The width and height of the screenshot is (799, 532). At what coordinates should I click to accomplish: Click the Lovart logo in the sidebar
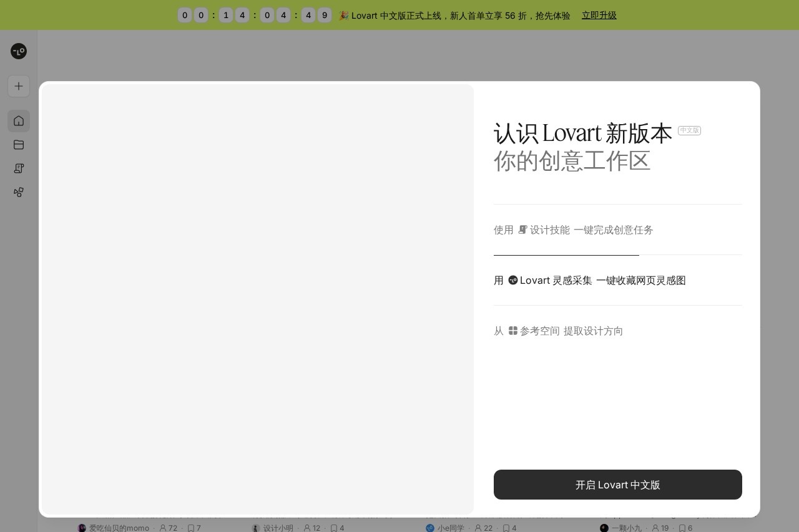(19, 51)
